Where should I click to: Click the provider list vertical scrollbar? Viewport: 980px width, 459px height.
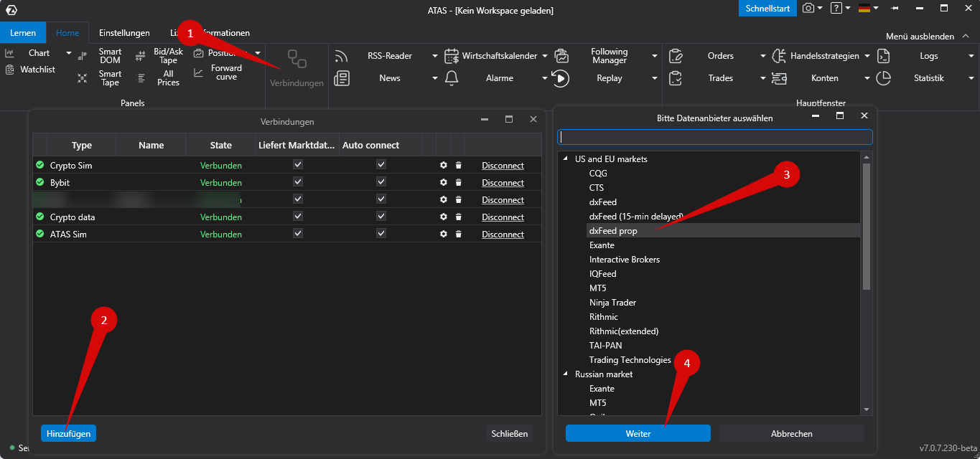867,227
